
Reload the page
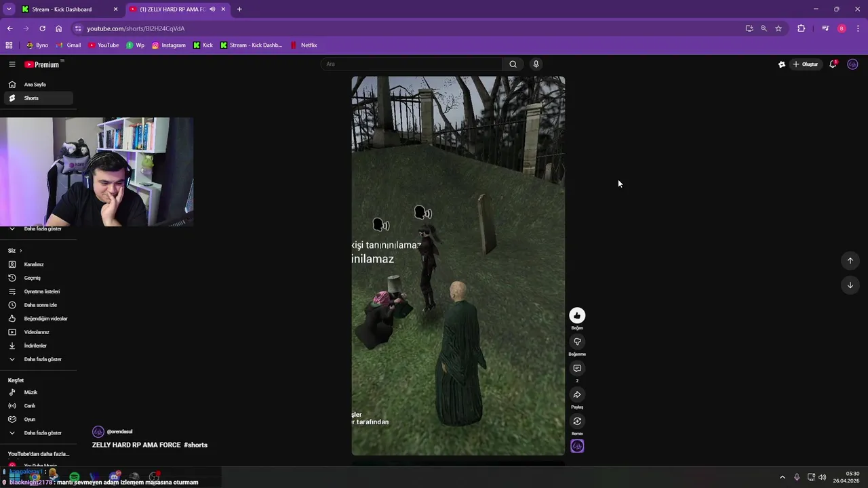point(42,28)
